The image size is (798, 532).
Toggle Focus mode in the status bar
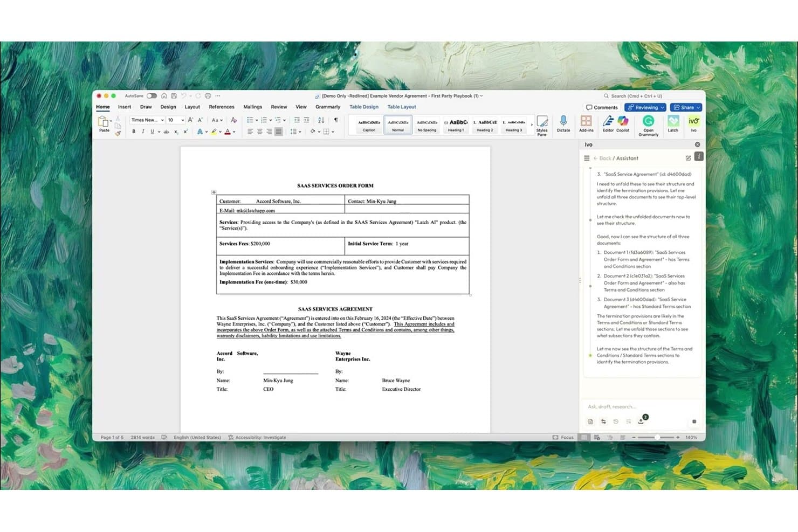563,437
